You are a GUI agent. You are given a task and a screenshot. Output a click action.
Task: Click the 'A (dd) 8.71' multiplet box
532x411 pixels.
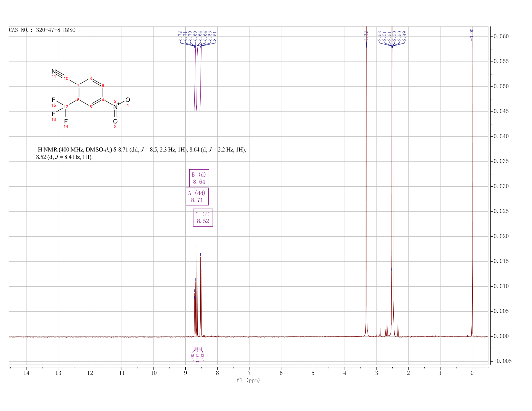pos(197,196)
